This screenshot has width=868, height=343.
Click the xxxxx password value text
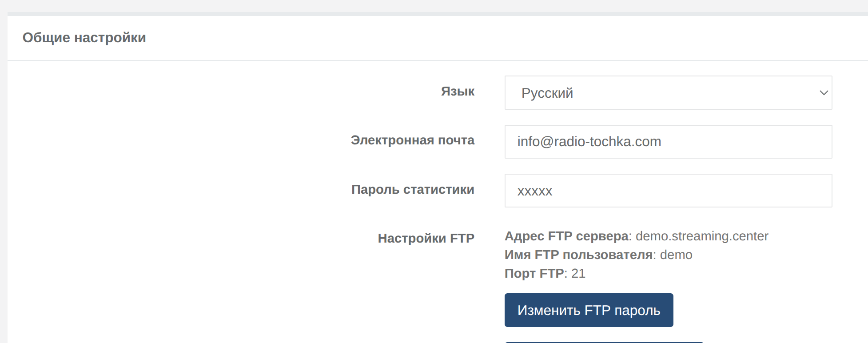pos(535,191)
